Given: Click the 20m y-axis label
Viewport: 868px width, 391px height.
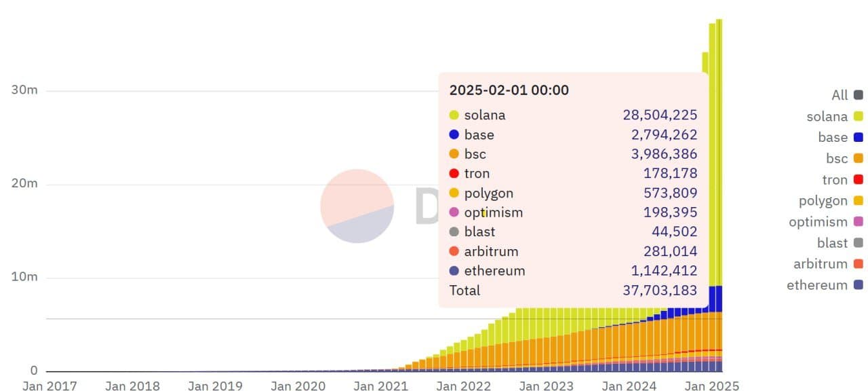Looking at the screenshot, I should coord(24,184).
